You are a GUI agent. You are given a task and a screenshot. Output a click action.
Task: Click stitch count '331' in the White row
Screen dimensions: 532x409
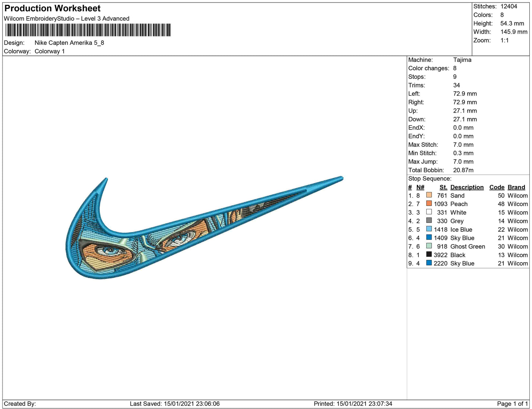tap(442, 212)
